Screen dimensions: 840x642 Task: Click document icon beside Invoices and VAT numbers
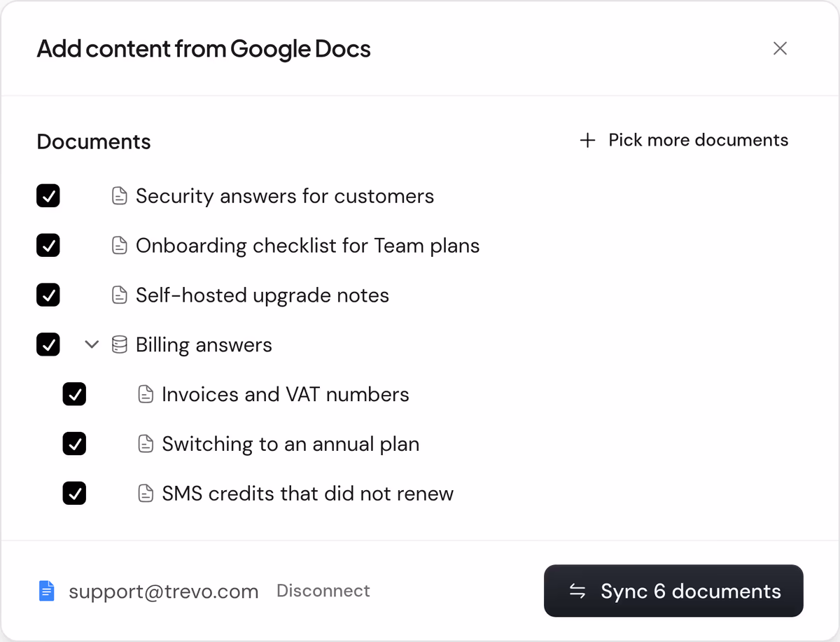click(146, 394)
